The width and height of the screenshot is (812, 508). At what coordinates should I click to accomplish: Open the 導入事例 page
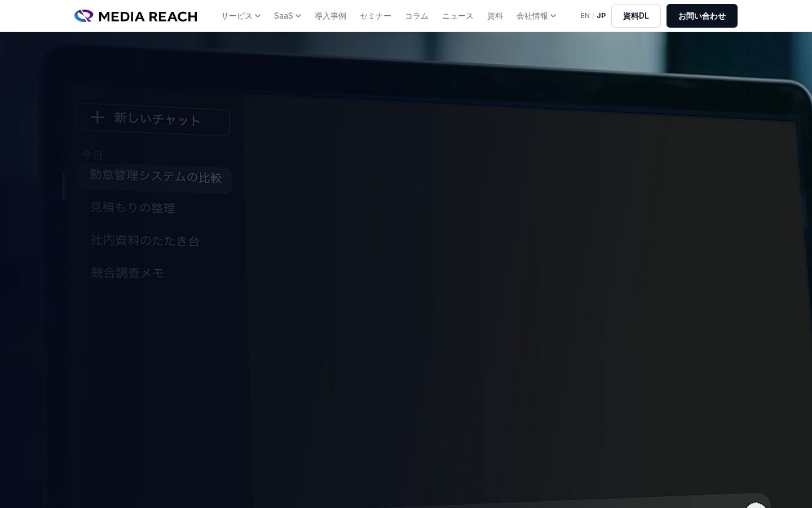coord(330,16)
